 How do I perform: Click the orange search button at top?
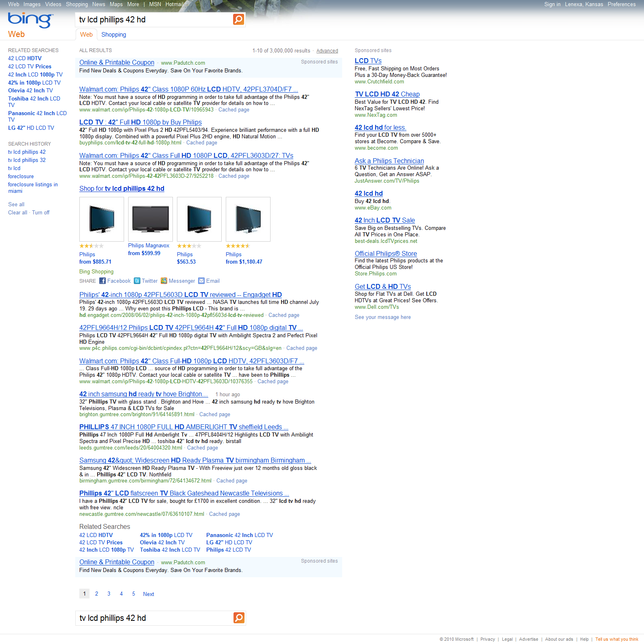[x=238, y=19]
